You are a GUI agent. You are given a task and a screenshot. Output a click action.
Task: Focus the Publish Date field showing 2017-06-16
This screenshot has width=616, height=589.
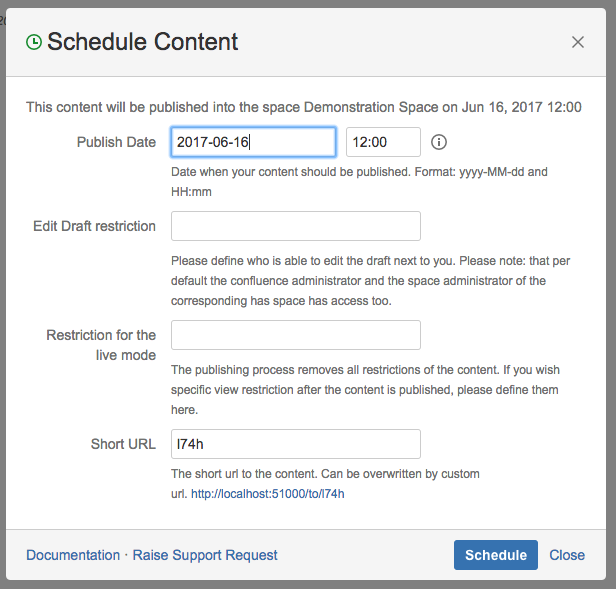coord(253,142)
